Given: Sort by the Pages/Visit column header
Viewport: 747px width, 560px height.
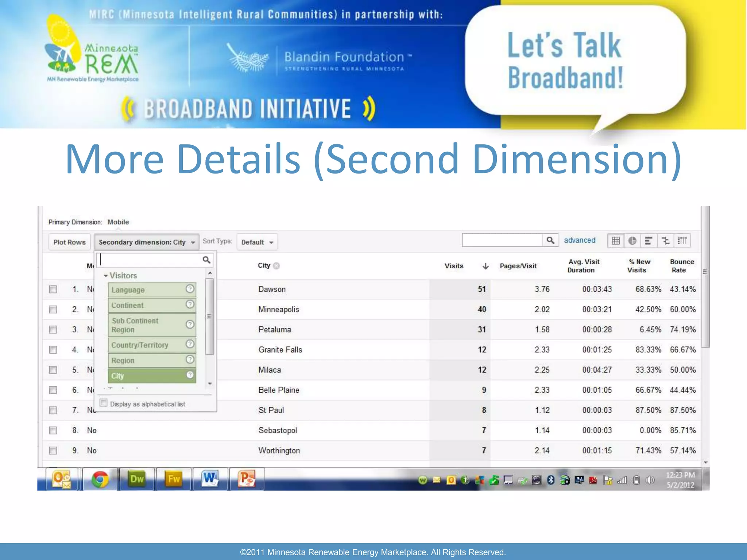Looking at the screenshot, I should (518, 266).
